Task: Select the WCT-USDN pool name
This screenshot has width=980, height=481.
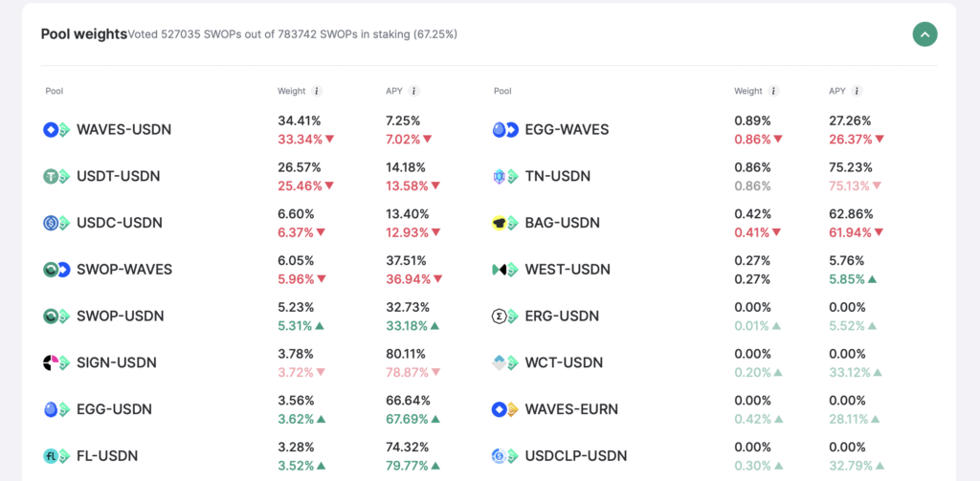Action: (564, 363)
